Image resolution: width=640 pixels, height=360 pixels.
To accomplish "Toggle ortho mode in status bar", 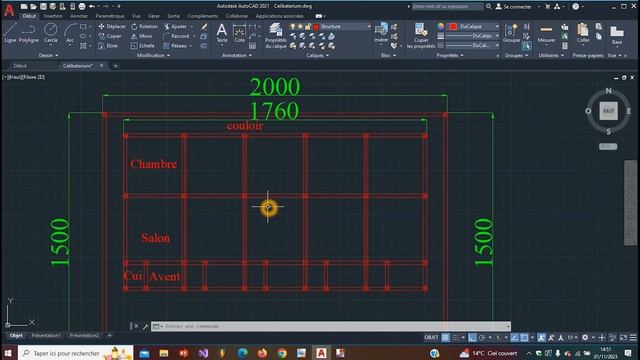I will 472,338.
